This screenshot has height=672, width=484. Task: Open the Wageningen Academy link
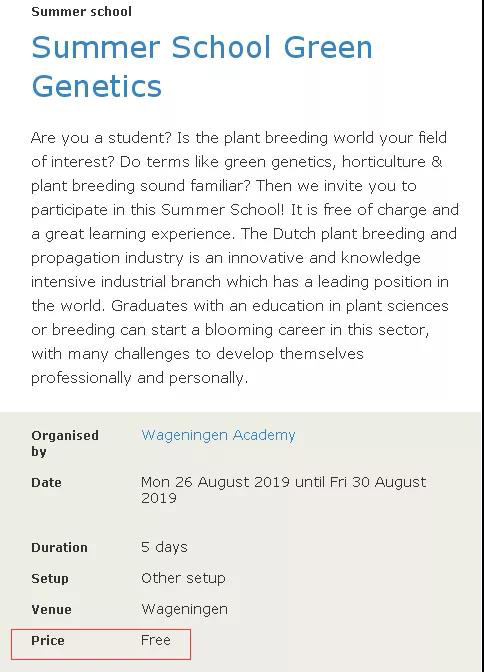coord(218,435)
